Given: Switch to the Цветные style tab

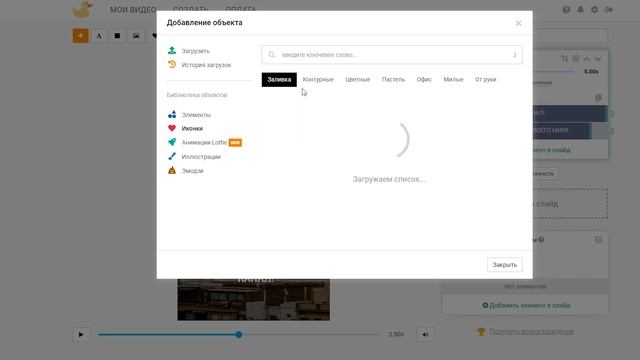Looking at the screenshot, I should (x=358, y=80).
